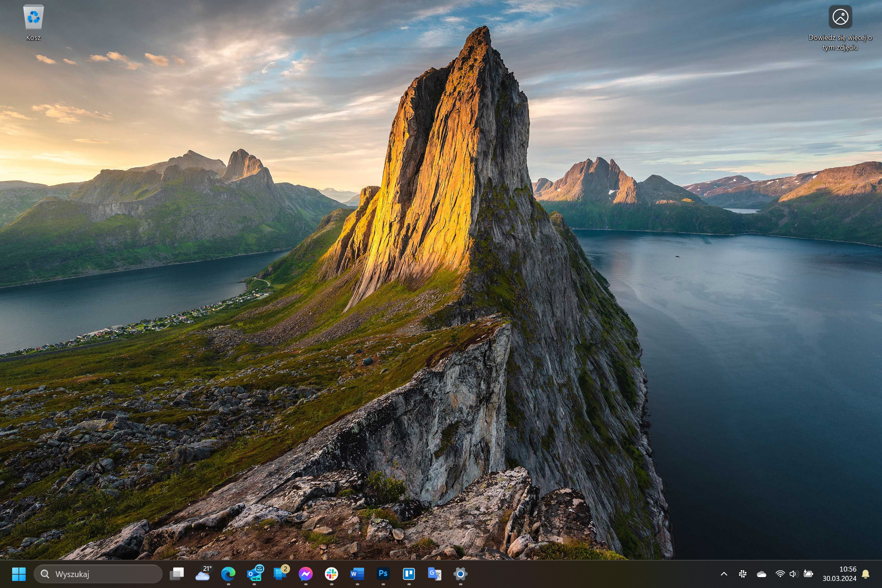This screenshot has width=882, height=588.
Task: Open Settings gear in the taskbar
Action: [x=461, y=574]
